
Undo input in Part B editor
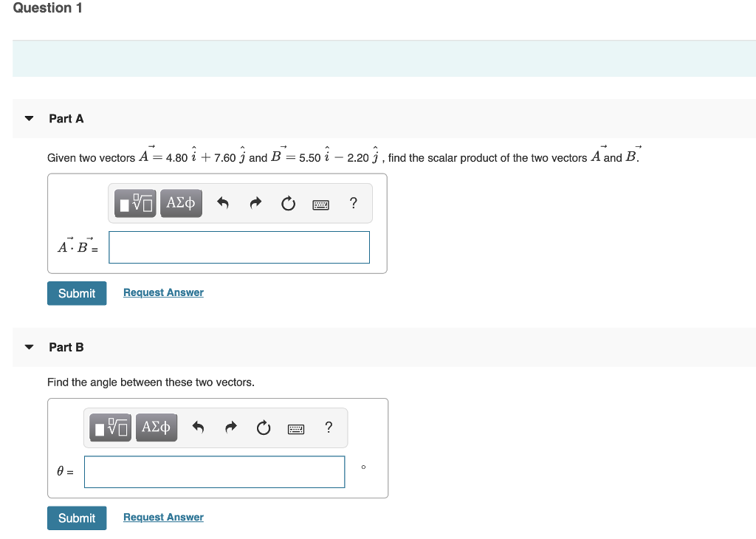tap(198, 427)
